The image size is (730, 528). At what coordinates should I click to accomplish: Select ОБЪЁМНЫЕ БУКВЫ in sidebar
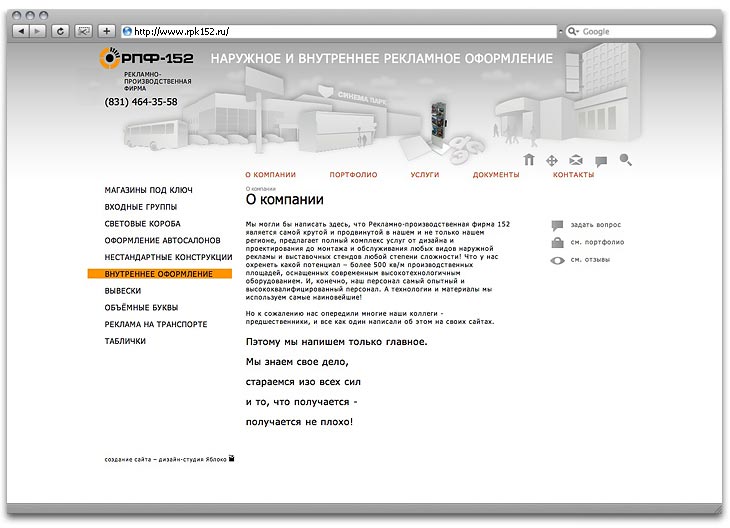coord(141,307)
